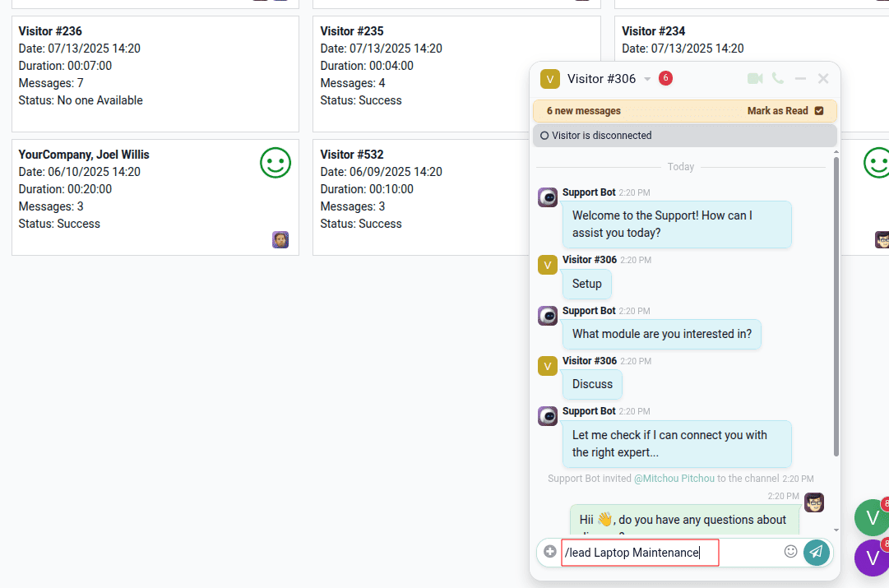Click the smiley rating on Joel Willis card

pyautogui.click(x=275, y=163)
